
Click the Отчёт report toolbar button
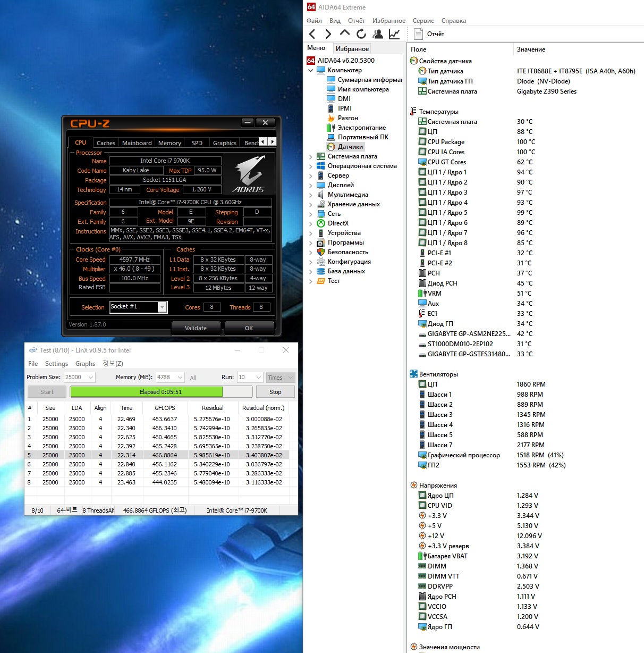(x=429, y=34)
